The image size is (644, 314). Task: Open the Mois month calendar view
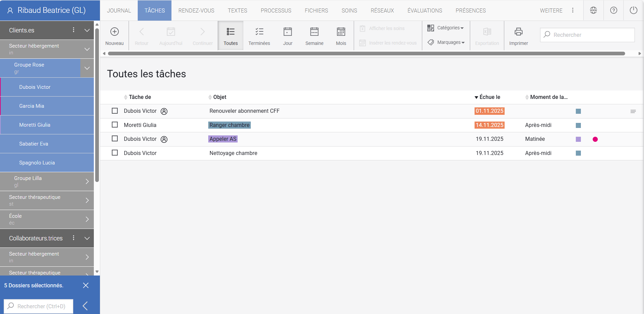(x=341, y=32)
